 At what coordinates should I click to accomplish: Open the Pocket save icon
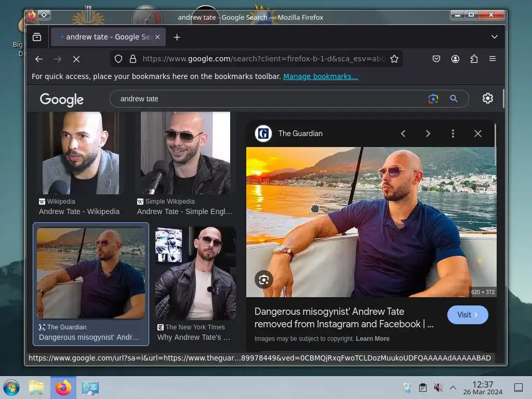436,59
